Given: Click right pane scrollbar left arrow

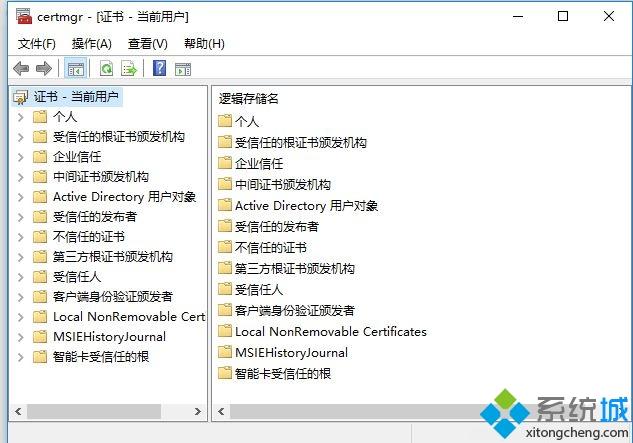Looking at the screenshot, I should coord(221,412).
